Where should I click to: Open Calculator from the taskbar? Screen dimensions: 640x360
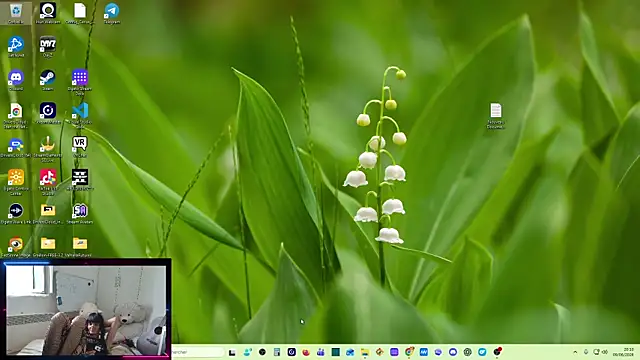(x=277, y=352)
